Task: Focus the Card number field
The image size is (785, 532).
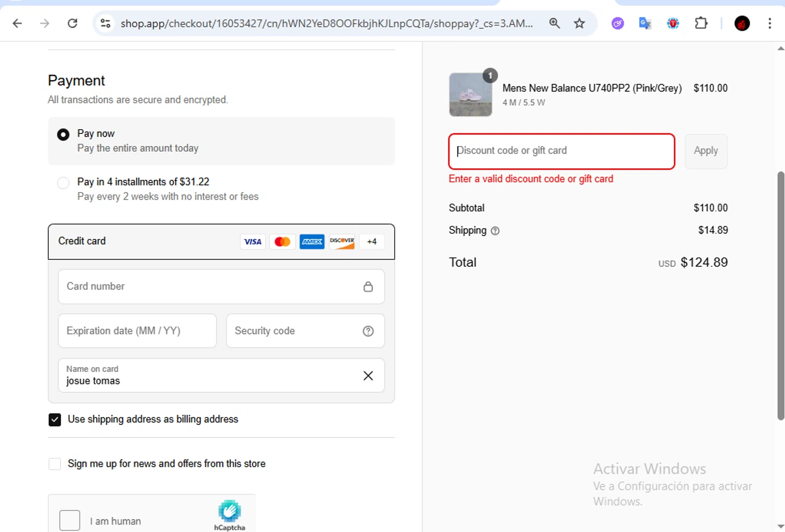Action: (221, 286)
